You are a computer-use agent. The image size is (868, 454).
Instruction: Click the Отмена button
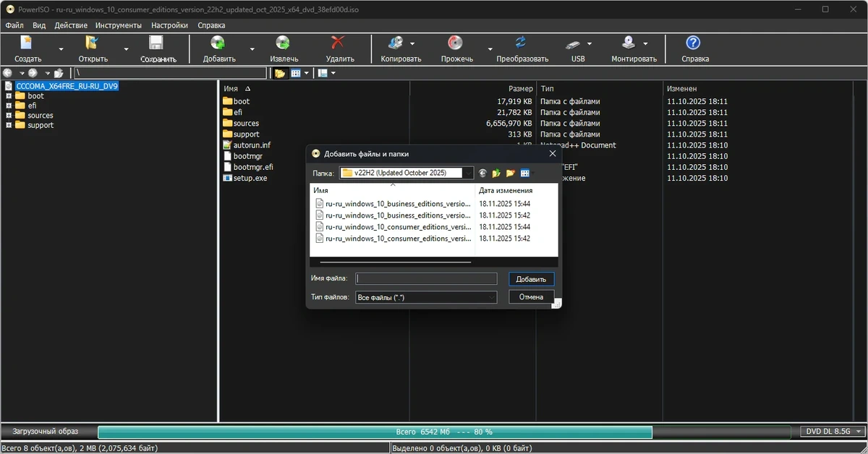pyautogui.click(x=532, y=297)
